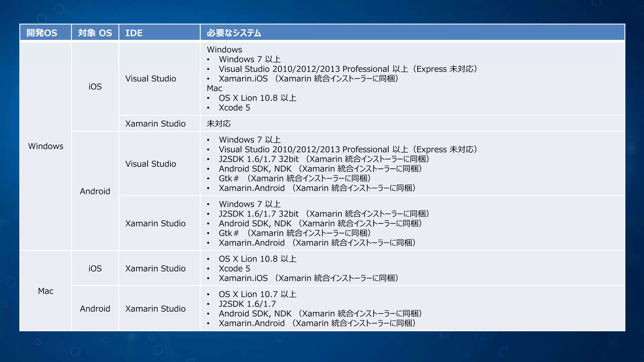Click Visual Studio 2010/2012/2013 Professional line in iOS requirements
Screen dimensions: 644x362
tap(348, 69)
